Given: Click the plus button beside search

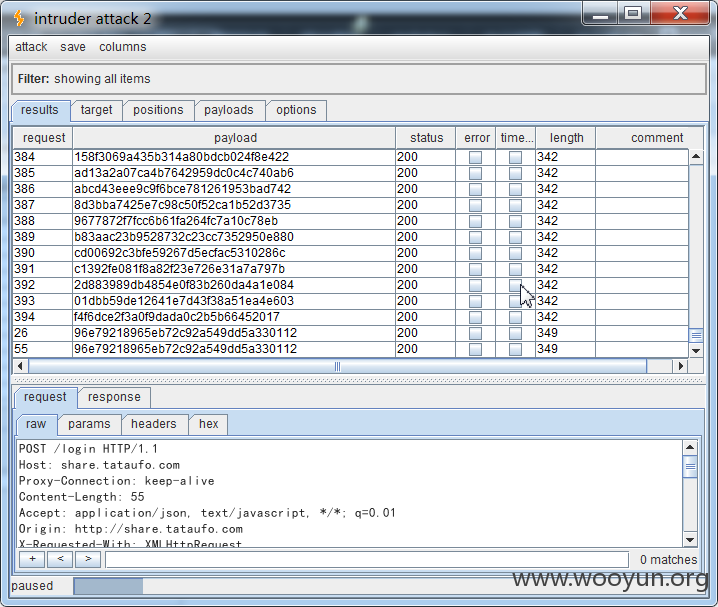Looking at the screenshot, I should [32, 559].
